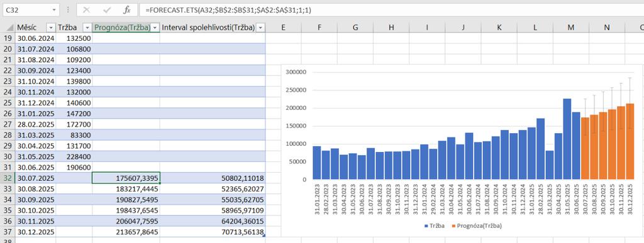The height and width of the screenshot is (243, 644).
Task: Click forecast cell 175607,3395
Action: coord(126,178)
